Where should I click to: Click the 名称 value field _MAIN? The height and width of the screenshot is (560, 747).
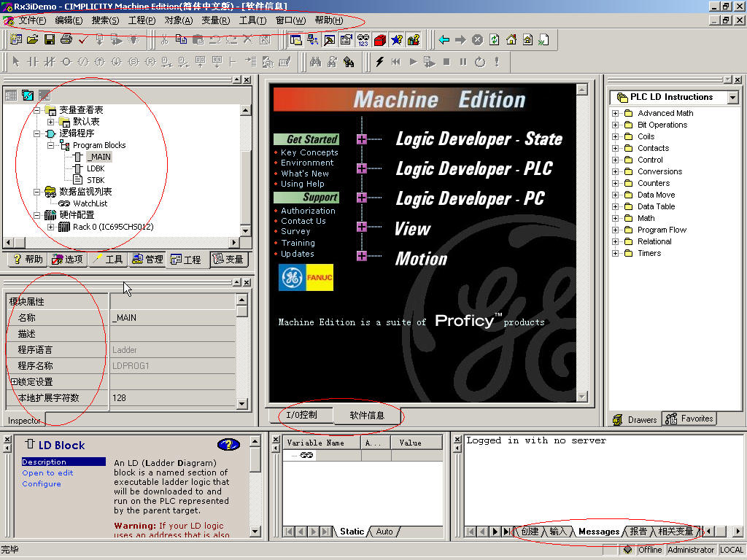(x=173, y=318)
